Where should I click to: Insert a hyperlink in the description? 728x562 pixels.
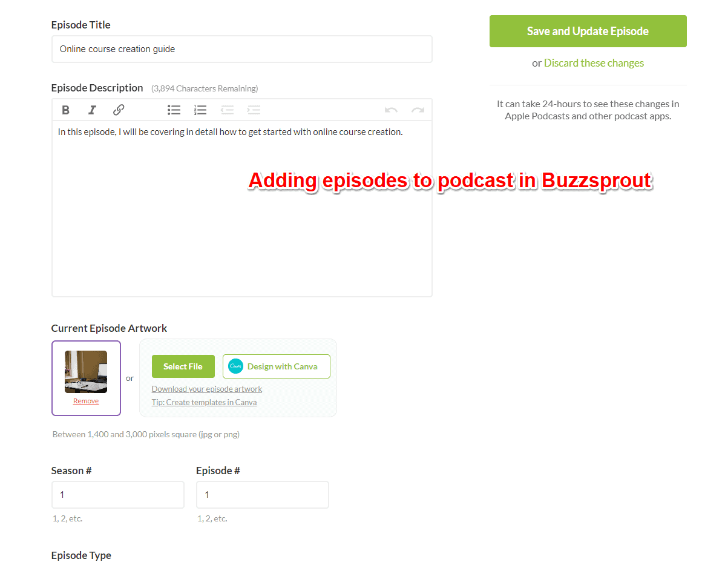(119, 110)
